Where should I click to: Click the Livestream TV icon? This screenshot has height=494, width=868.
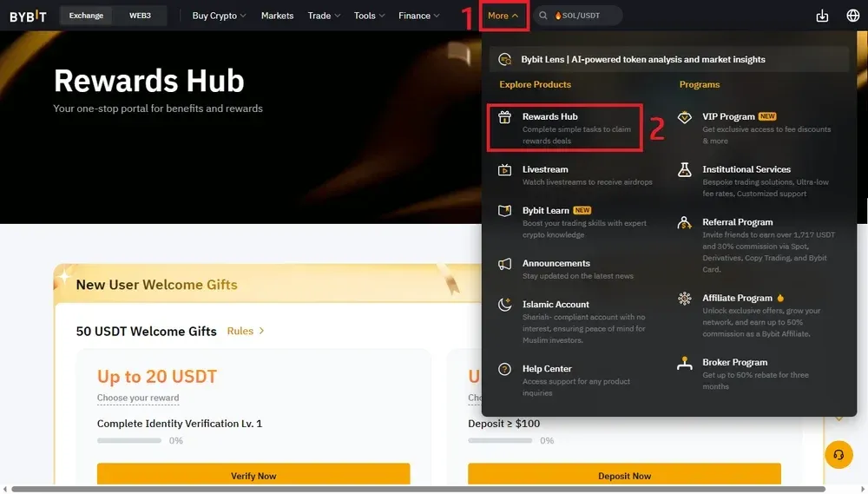coord(504,170)
